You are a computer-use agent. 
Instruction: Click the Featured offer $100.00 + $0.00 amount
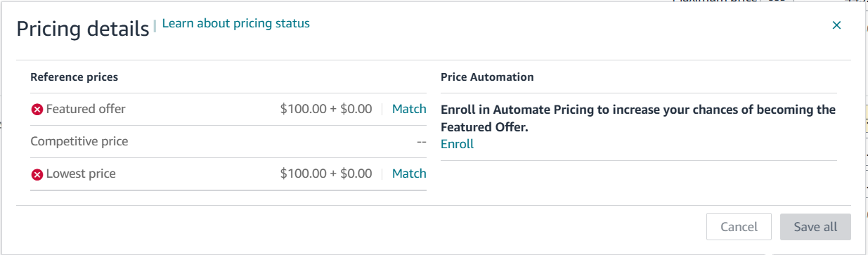[x=326, y=109]
